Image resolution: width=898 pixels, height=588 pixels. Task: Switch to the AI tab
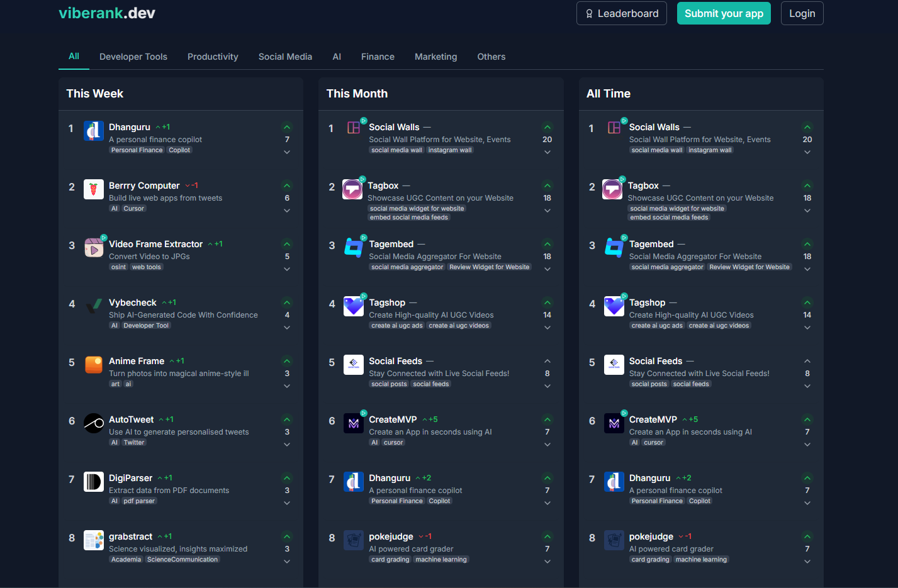(337, 57)
